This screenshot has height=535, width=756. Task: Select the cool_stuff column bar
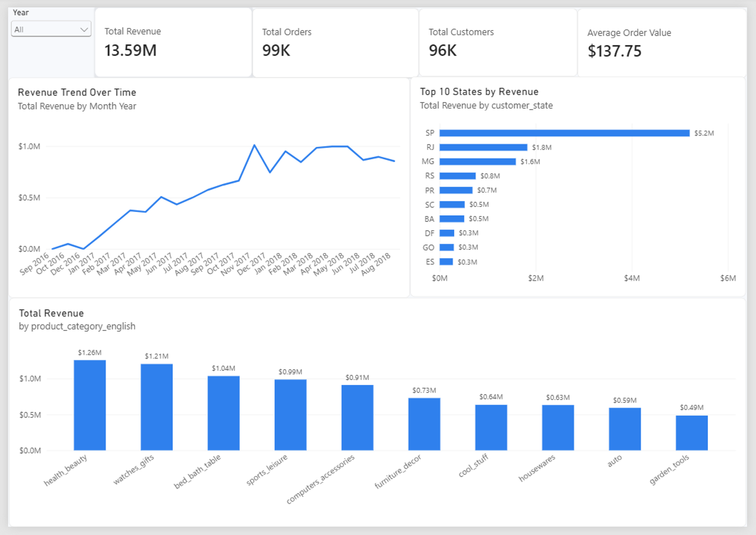pyautogui.click(x=491, y=427)
